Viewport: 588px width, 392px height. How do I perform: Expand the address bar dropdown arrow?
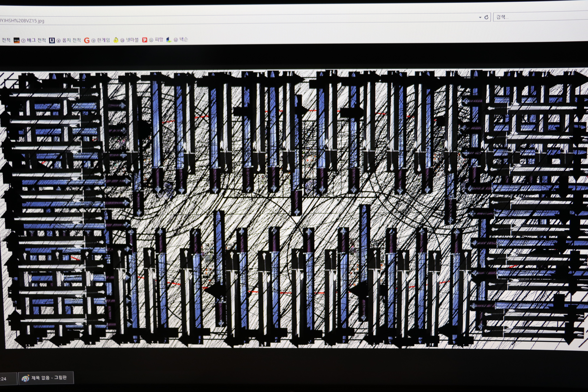click(480, 18)
